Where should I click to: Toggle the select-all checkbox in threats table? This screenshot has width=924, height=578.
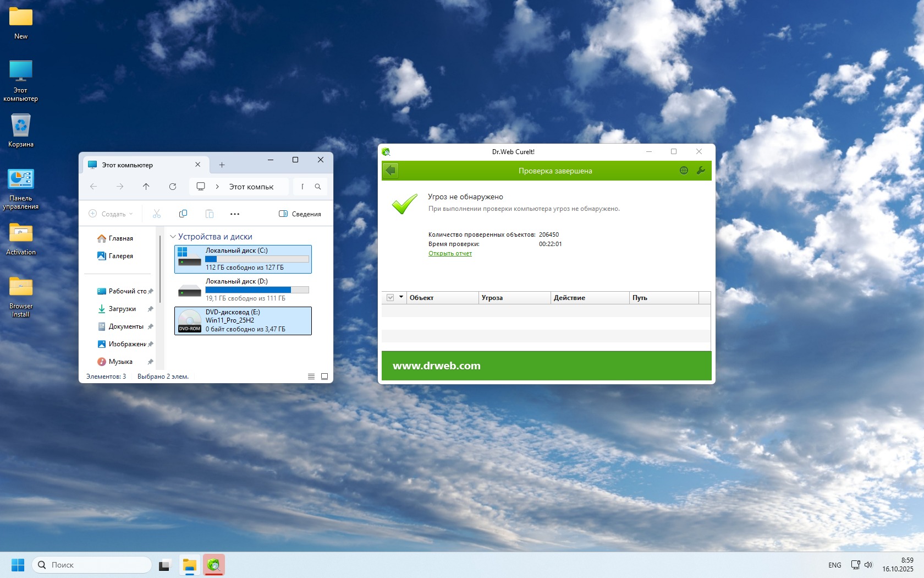pyautogui.click(x=391, y=298)
